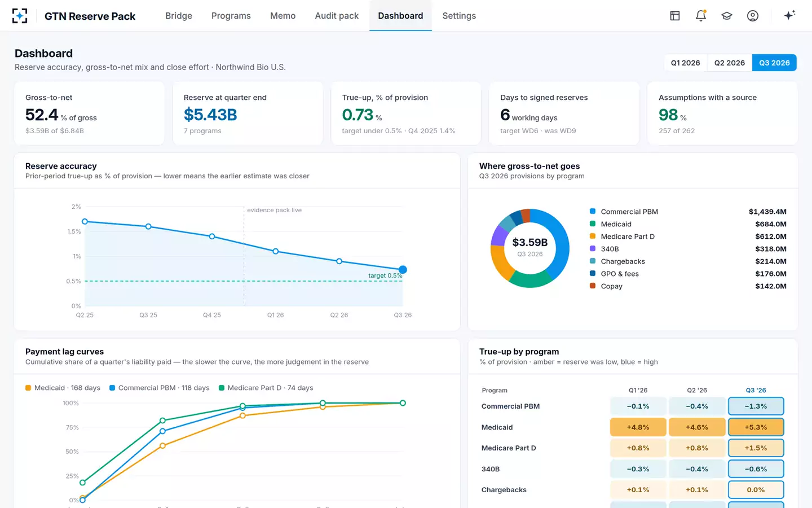Click the Medicare Part D donut legend swatch
Screen dimensions: 812x508
pyautogui.click(x=593, y=236)
